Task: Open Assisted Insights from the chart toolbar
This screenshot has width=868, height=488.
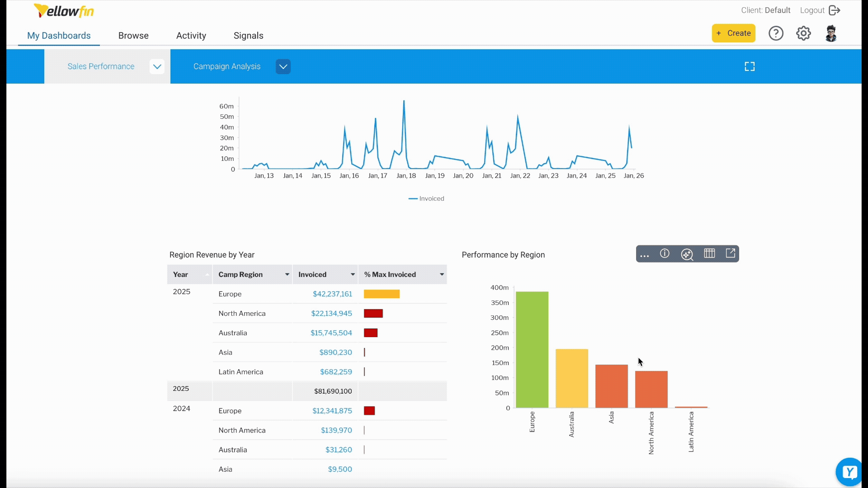Action: point(687,254)
